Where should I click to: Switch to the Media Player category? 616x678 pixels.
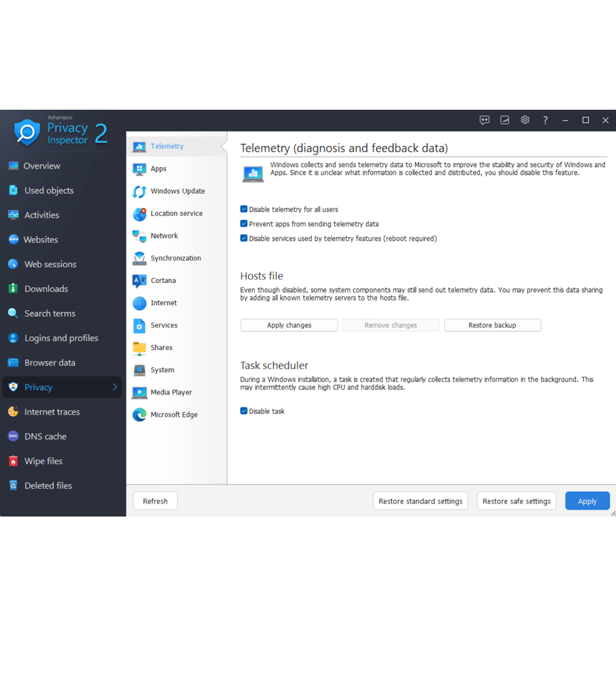click(x=171, y=393)
